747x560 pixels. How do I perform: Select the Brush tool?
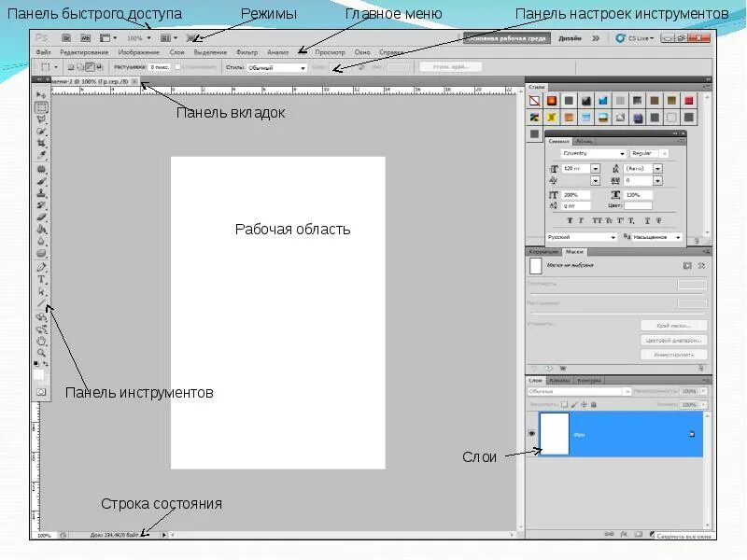41,181
